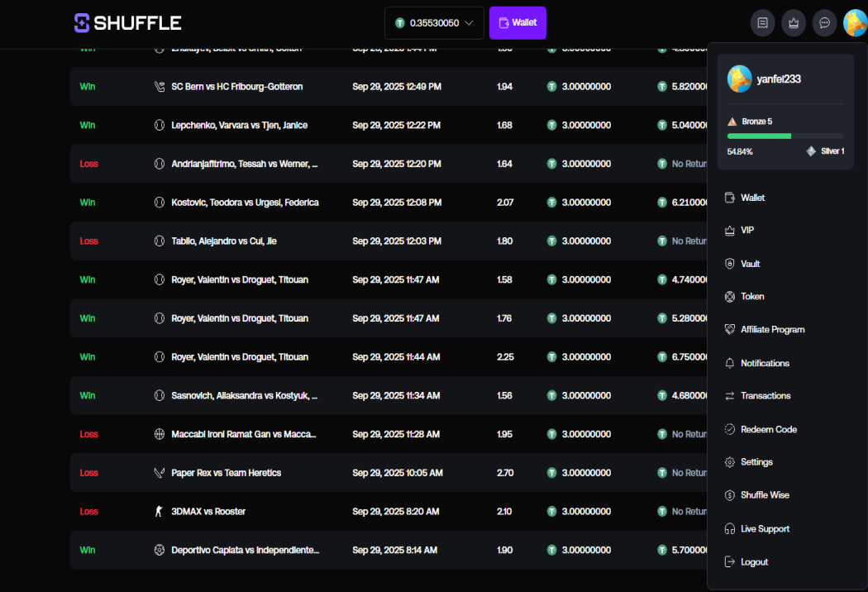This screenshot has height=592, width=868.
Task: Open the SC Bern vs HC Fribourg-Gotteron bet
Action: (x=236, y=87)
